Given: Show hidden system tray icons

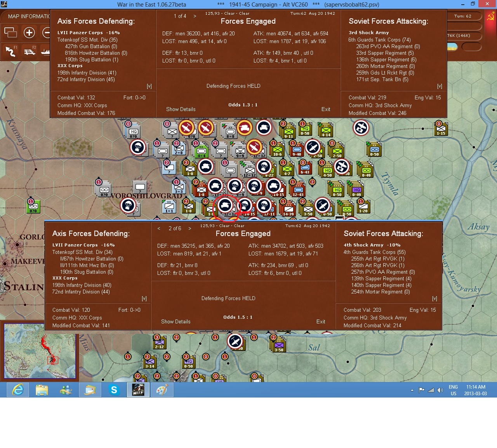Looking at the screenshot, I should point(412,390).
